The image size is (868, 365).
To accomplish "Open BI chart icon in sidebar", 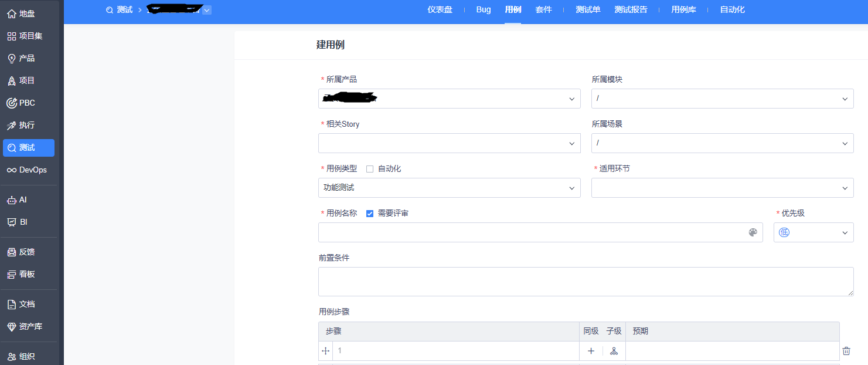I will (12, 222).
